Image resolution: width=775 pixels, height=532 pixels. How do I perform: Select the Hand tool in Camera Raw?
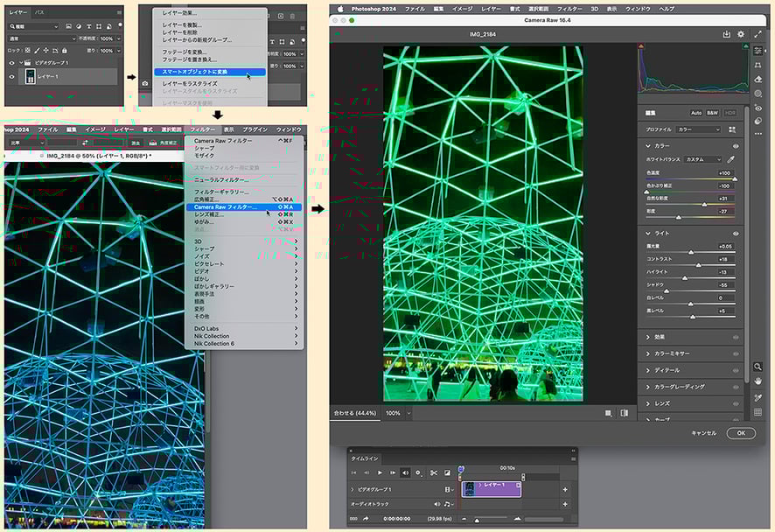tap(758, 381)
